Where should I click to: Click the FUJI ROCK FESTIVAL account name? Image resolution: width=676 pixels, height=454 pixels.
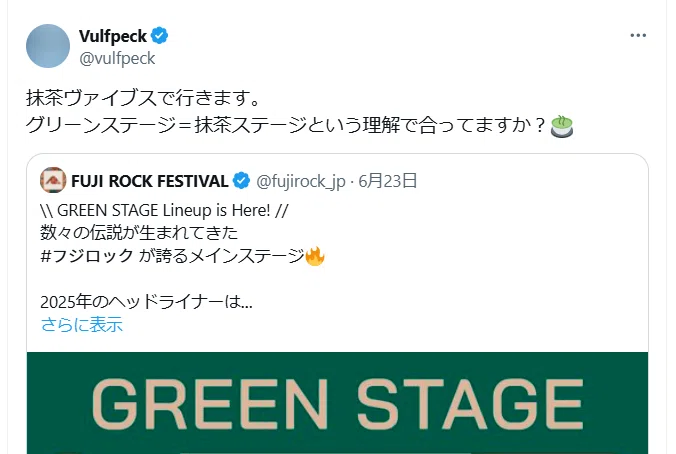(150, 181)
